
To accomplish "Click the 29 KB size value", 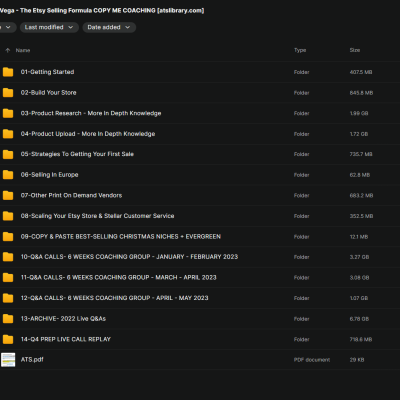I will [357, 360].
